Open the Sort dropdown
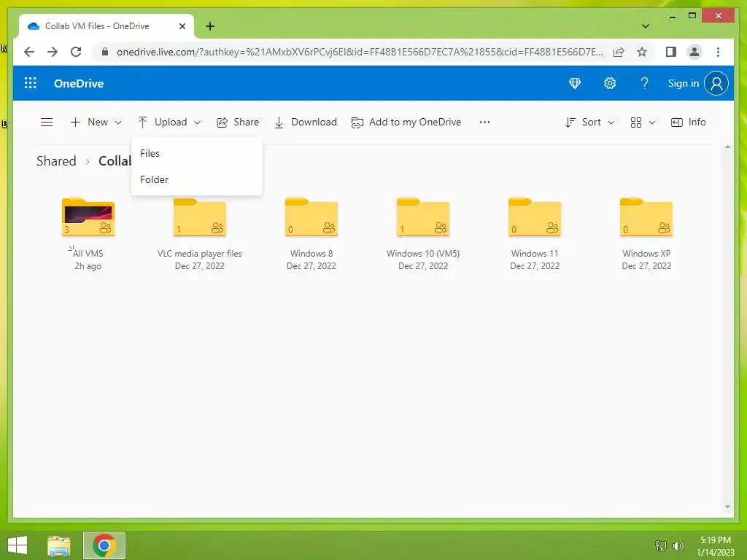 point(589,122)
